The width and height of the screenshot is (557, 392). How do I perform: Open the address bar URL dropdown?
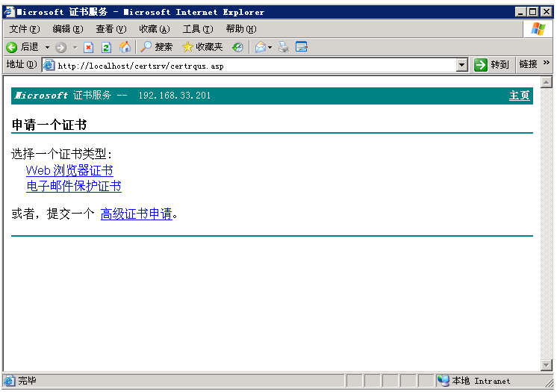[461, 65]
